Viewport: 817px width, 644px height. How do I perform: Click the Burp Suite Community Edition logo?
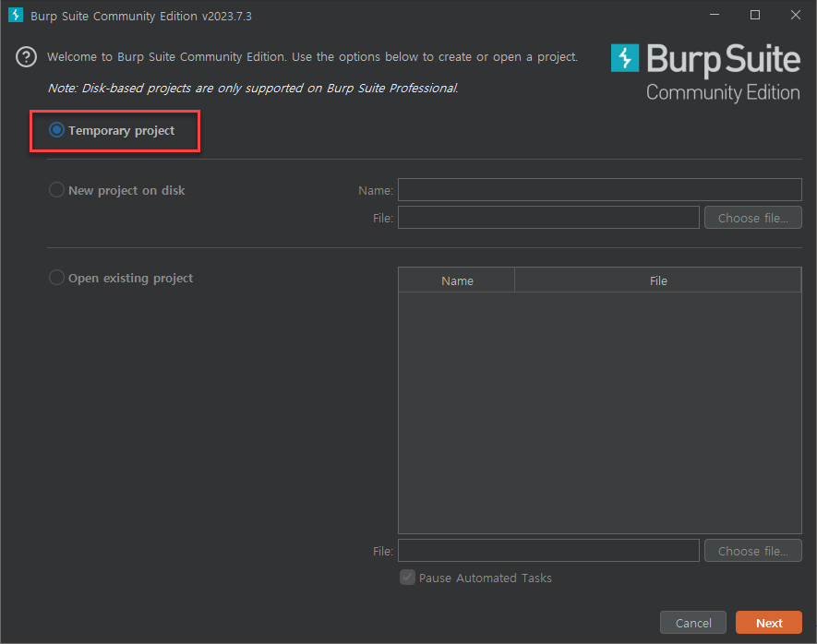pos(705,73)
